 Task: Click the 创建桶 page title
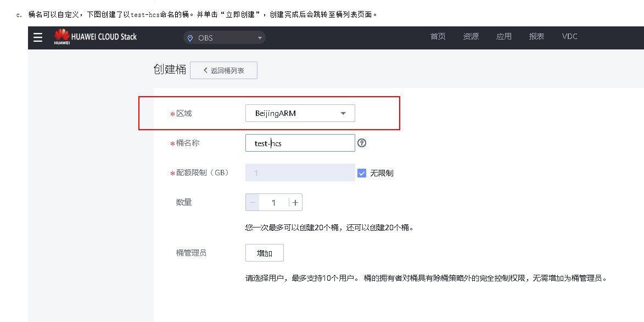[x=170, y=70]
